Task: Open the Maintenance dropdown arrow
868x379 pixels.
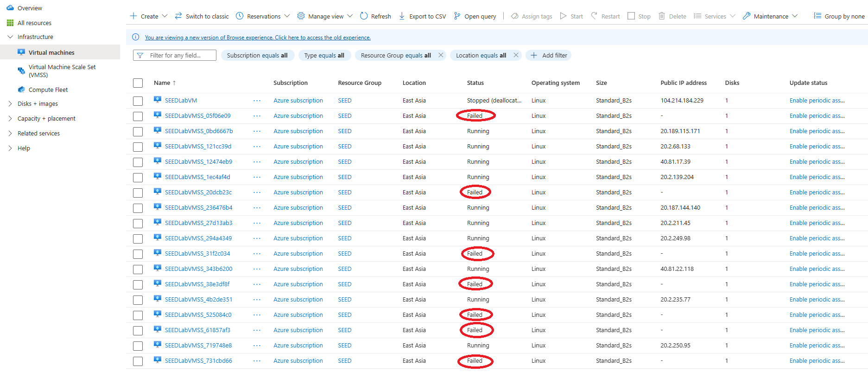Action: coord(795,16)
